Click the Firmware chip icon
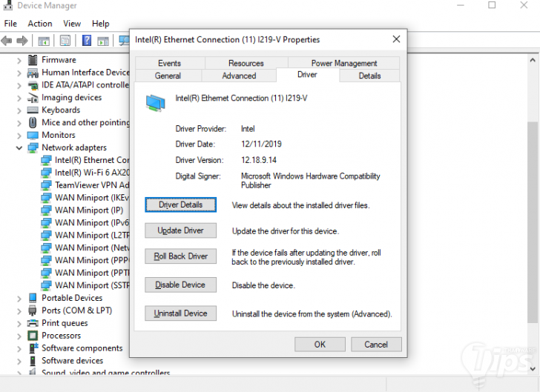The image size is (540, 392). pos(33,60)
